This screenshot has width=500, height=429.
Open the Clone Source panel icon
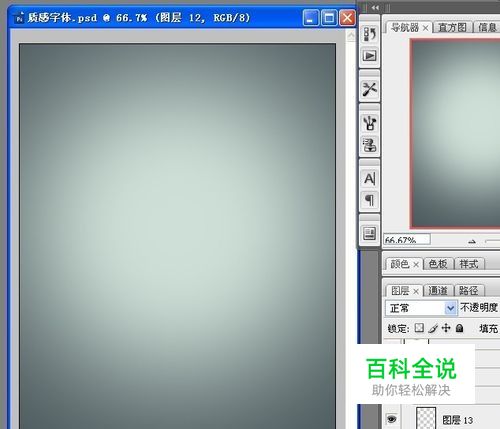(370, 145)
